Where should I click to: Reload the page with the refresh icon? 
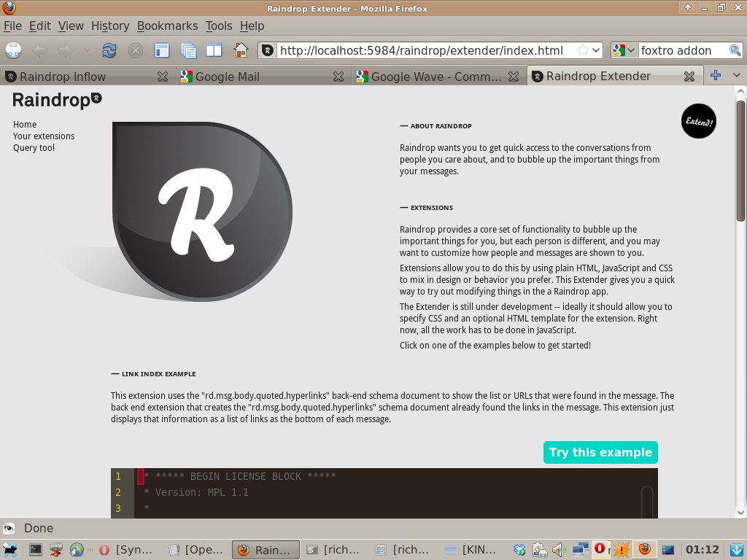tap(109, 50)
